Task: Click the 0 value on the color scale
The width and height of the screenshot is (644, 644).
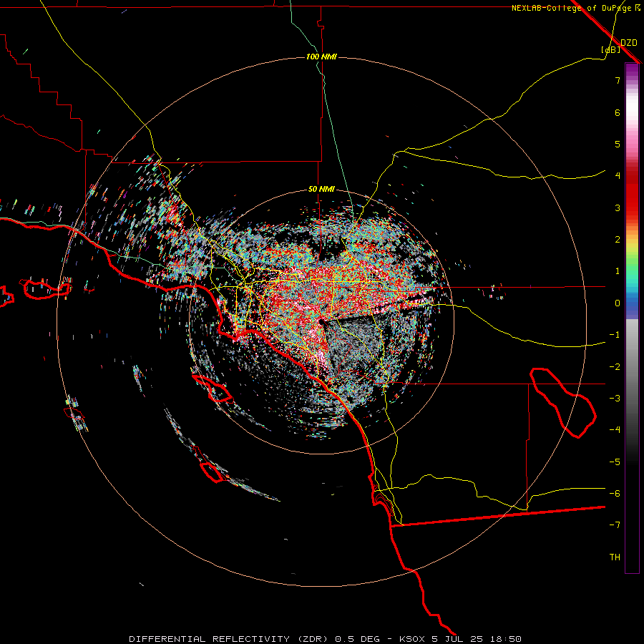Action: (618, 303)
